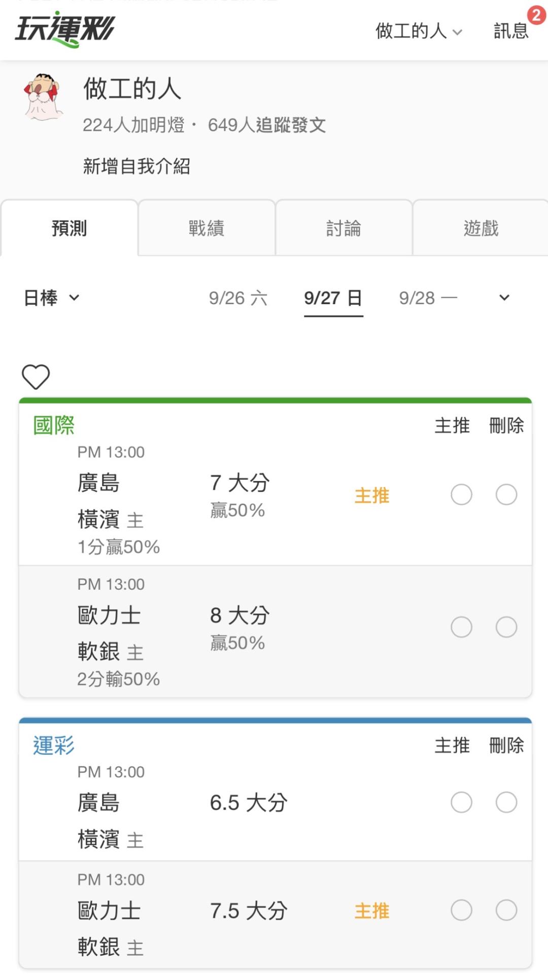Switch to the 討論 tab
Screen dimensions: 548x980
point(344,228)
